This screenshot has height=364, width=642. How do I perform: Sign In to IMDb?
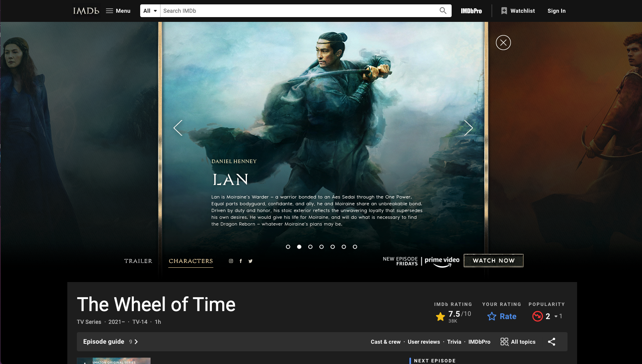click(x=556, y=11)
